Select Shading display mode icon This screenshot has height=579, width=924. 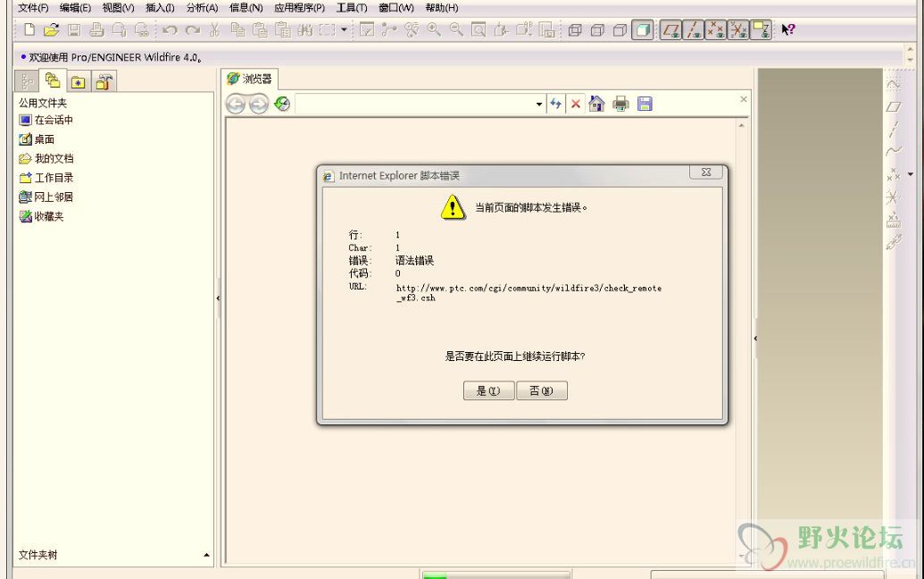point(643,29)
